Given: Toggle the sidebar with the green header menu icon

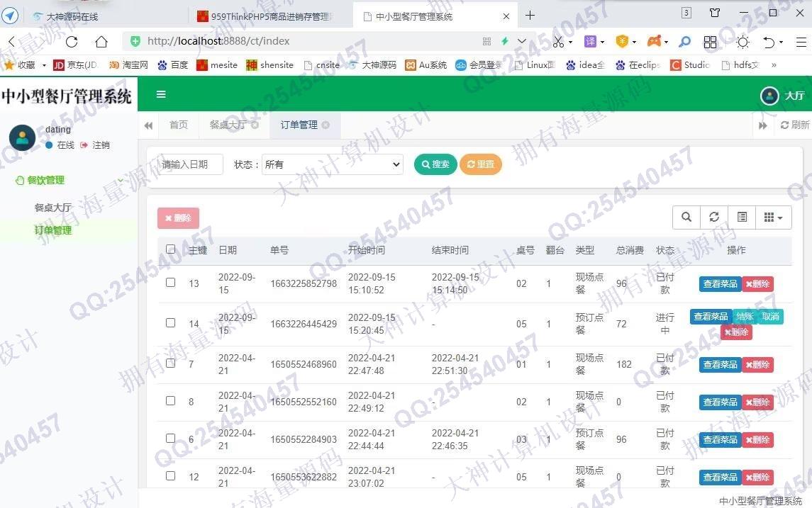Looking at the screenshot, I should point(161,94).
